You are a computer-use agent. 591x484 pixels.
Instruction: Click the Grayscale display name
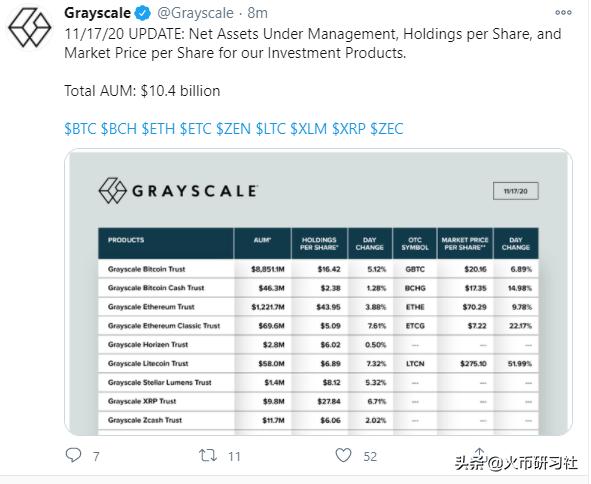click(x=97, y=13)
